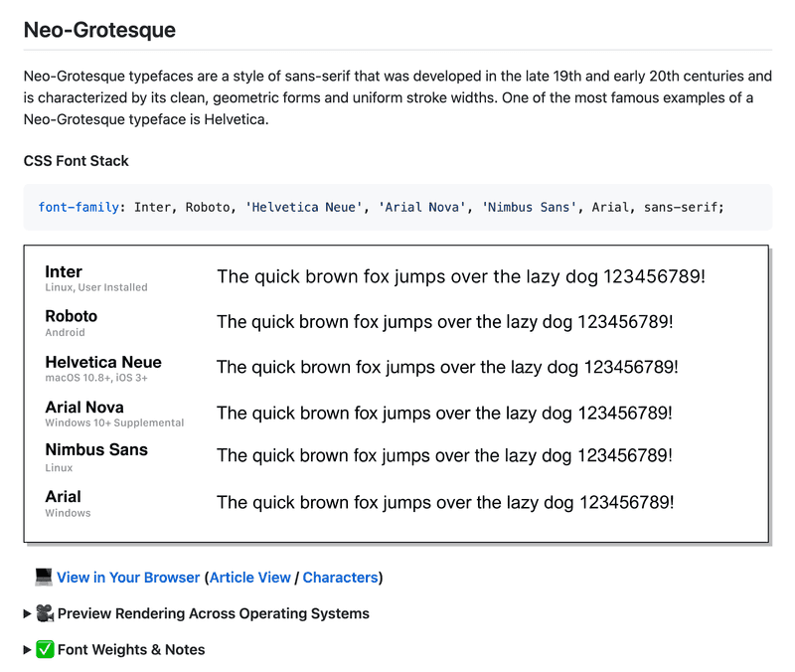Open the View in Your Browser link

tap(128, 578)
